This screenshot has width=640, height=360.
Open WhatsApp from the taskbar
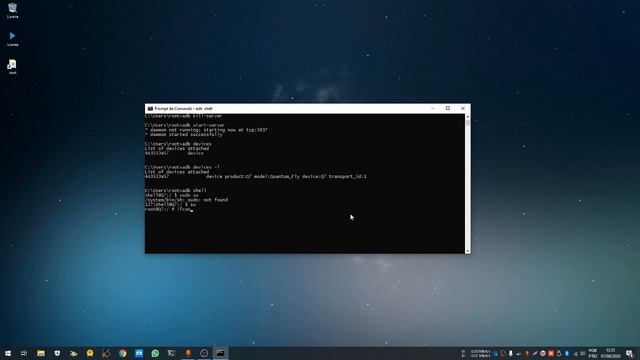(155, 353)
